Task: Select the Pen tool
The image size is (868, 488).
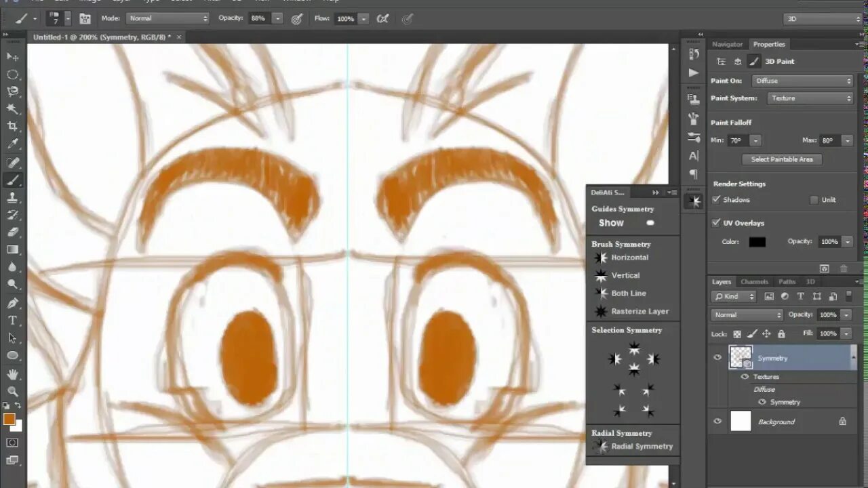Action: click(x=12, y=303)
